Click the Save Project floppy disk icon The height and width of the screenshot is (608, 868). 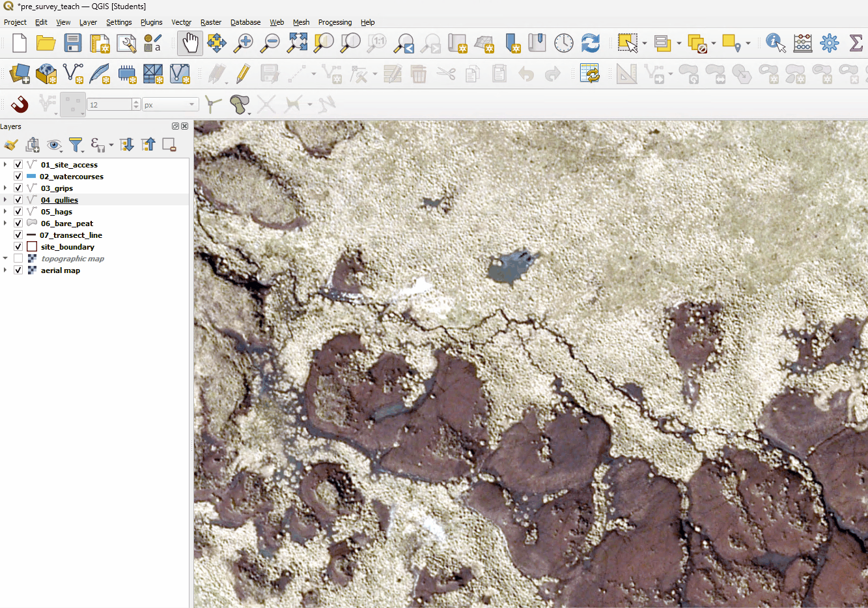73,44
